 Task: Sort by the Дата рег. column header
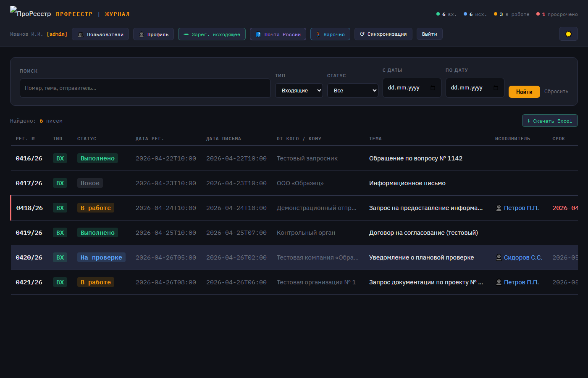[x=150, y=139]
